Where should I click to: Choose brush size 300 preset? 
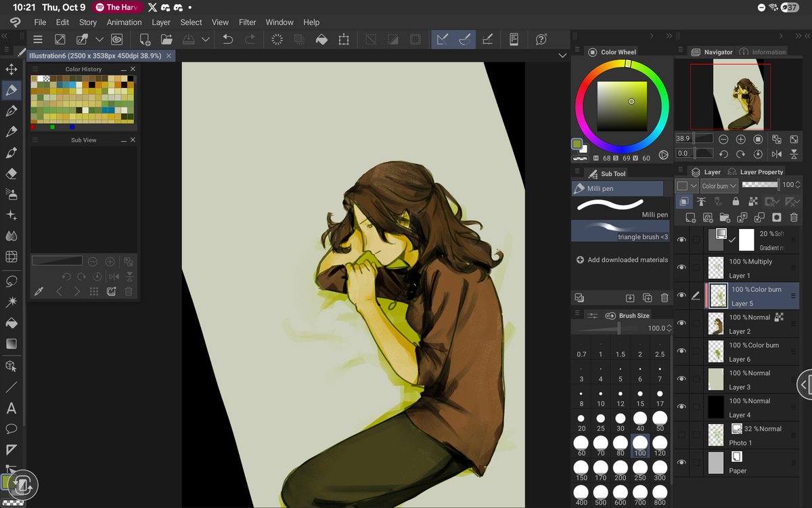(x=660, y=466)
